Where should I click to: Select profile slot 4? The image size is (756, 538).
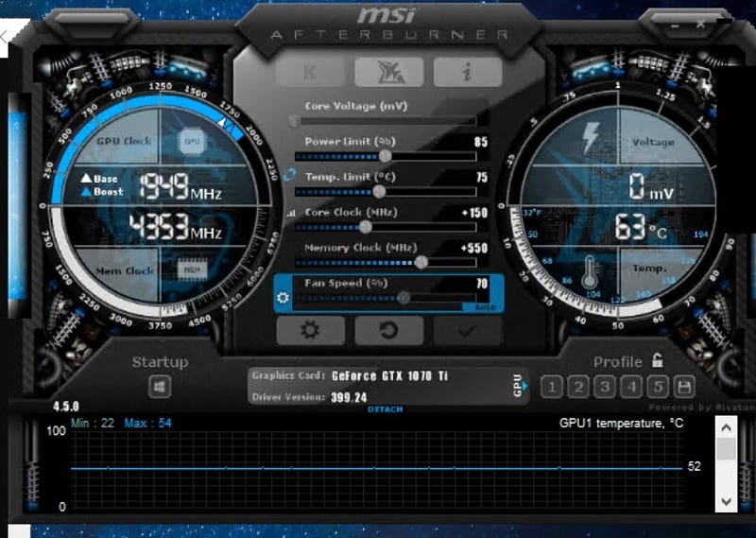(631, 387)
